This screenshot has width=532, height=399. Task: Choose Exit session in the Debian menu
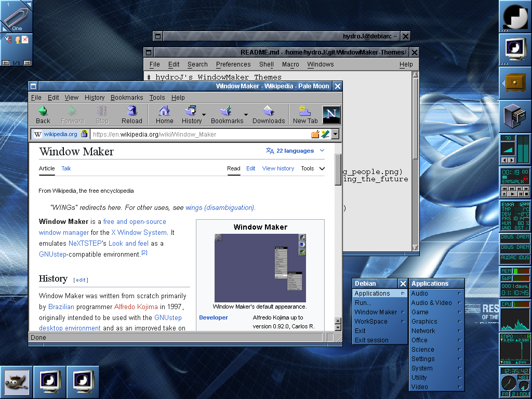click(x=371, y=340)
